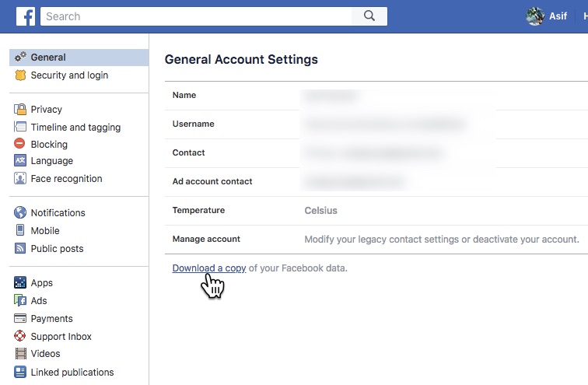Click the Public posts feed icon
Viewport: 588px width, 385px height.
point(20,248)
